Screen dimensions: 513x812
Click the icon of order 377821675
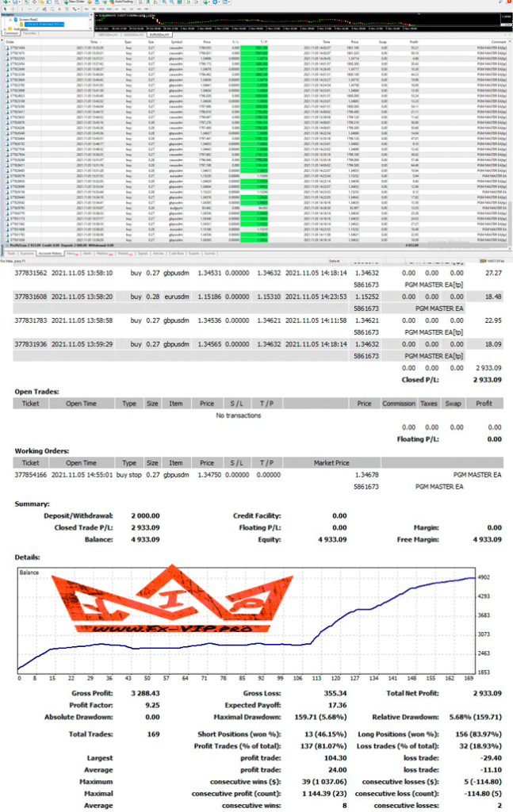coord(6,54)
